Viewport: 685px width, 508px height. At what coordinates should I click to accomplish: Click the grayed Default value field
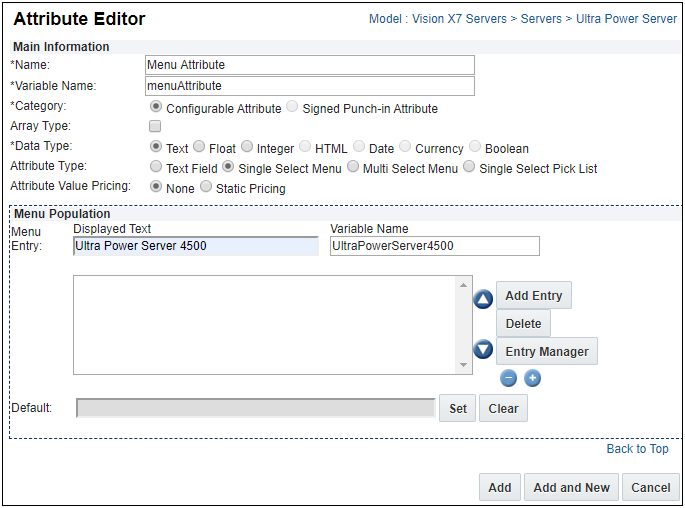pos(256,408)
